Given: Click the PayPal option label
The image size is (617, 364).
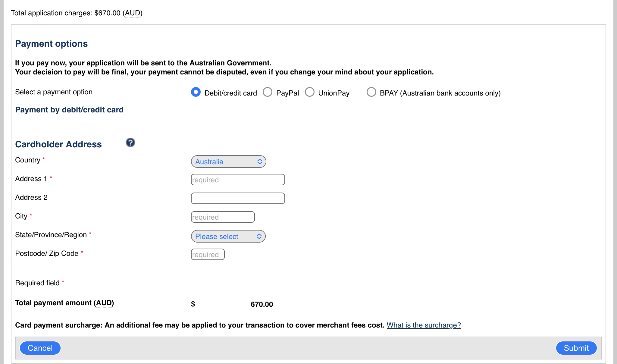Looking at the screenshot, I should [288, 93].
